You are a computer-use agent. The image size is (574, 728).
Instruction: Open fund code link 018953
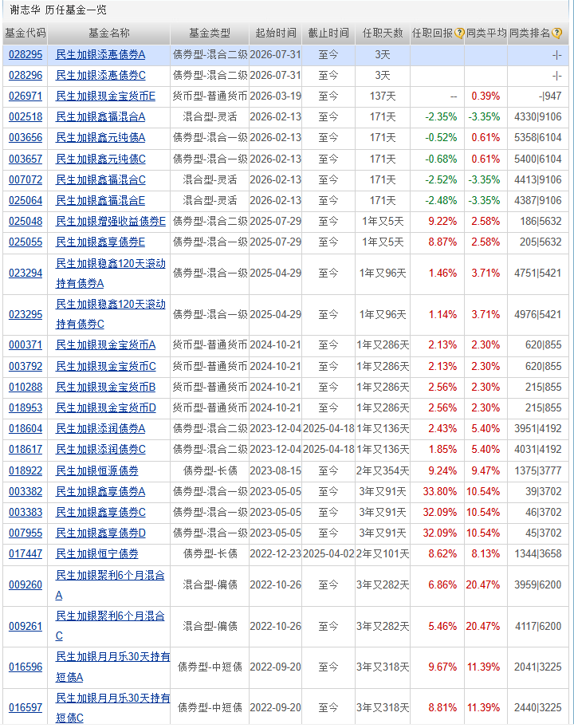click(x=26, y=408)
